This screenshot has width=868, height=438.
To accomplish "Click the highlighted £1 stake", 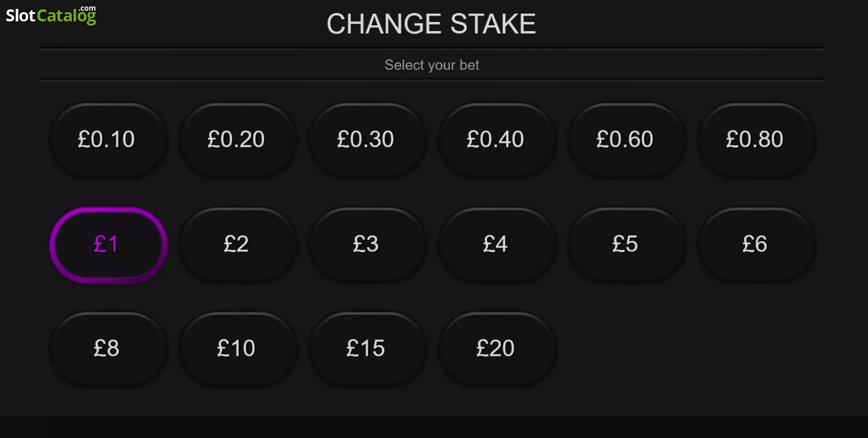I will (x=108, y=245).
